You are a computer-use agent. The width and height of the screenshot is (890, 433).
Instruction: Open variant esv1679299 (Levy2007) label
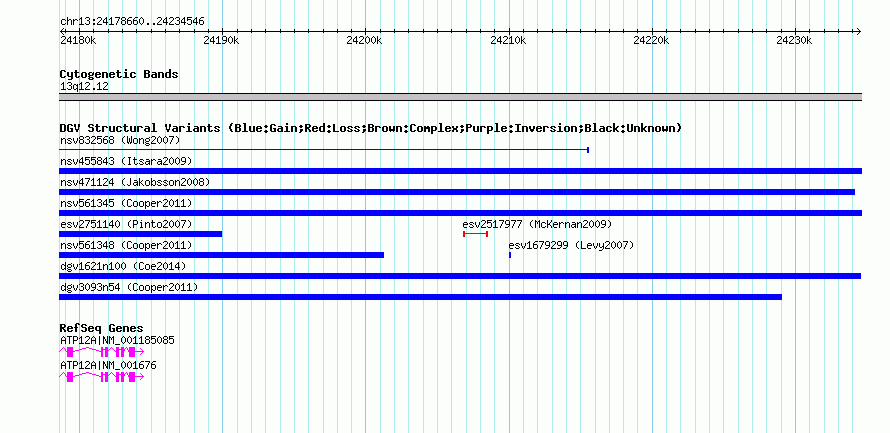pos(571,245)
